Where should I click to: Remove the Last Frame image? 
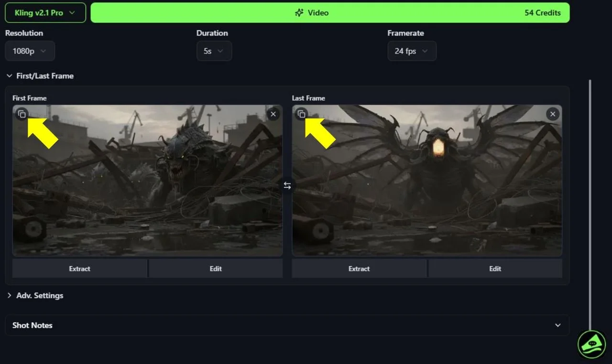553,114
